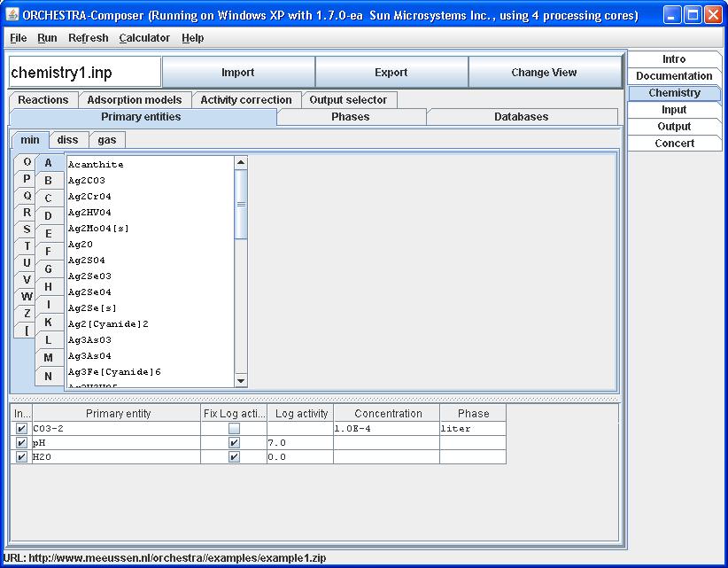Uncheck the Include checkbox for CO3-2
The width and height of the screenshot is (728, 568).
click(x=21, y=428)
